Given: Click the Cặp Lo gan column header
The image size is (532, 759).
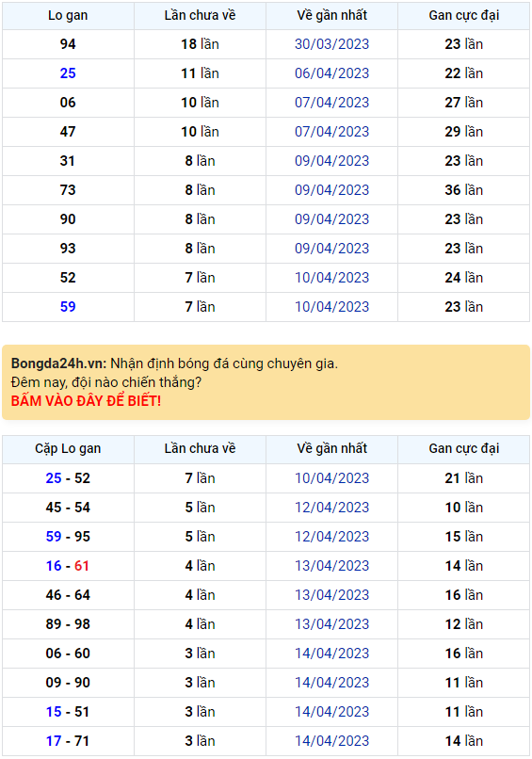Looking at the screenshot, I should (x=68, y=449).
